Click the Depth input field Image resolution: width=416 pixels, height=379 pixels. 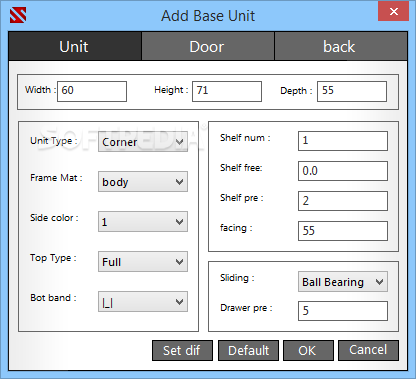(x=352, y=91)
